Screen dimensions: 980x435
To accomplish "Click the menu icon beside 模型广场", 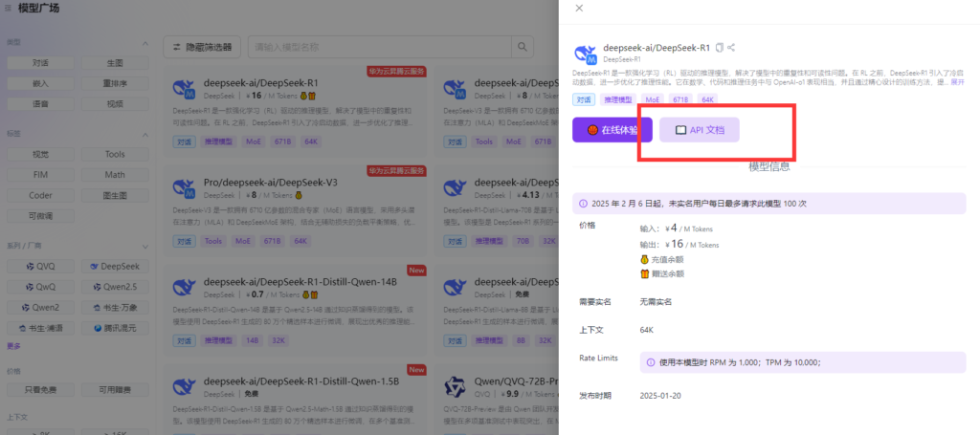I will [8, 8].
